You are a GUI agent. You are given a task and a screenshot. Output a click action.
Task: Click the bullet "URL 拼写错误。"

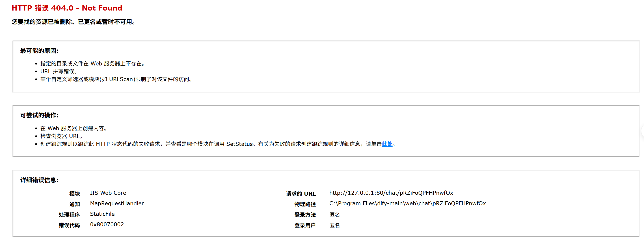pyautogui.click(x=59, y=71)
